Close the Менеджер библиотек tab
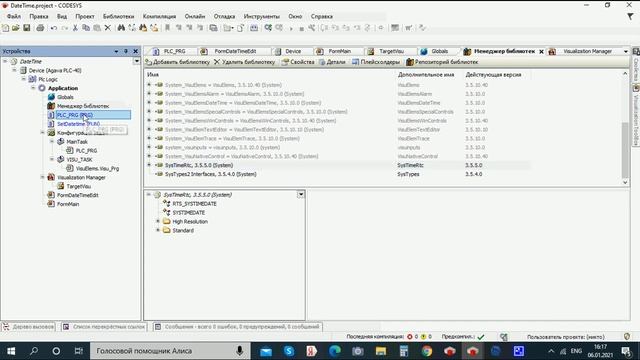Viewport: 640px width, 360px height. (541, 52)
